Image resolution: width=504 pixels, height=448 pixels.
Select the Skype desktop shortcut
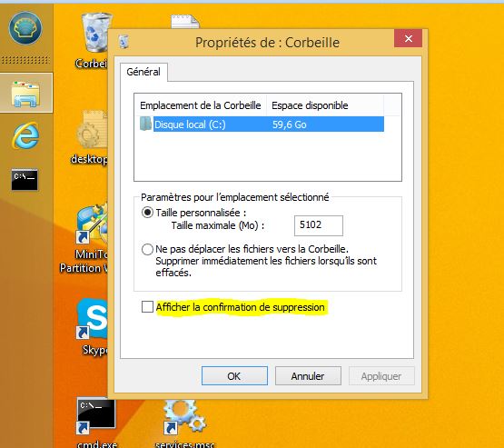pyautogui.click(x=93, y=326)
